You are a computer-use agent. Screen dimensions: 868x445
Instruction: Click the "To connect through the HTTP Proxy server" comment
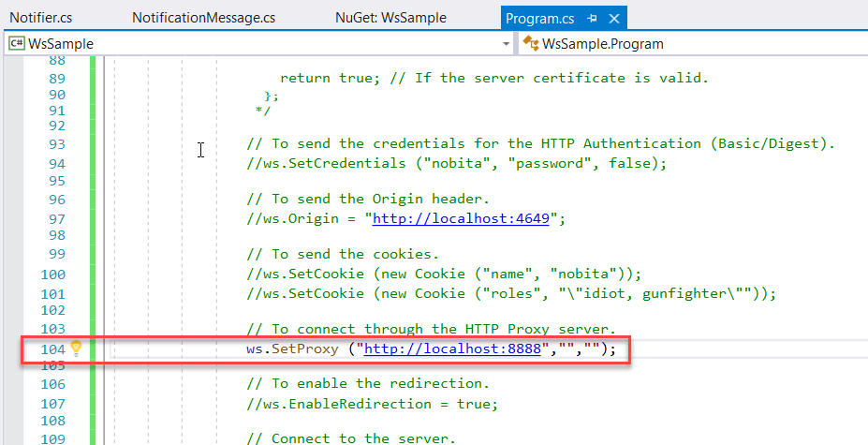click(x=432, y=329)
